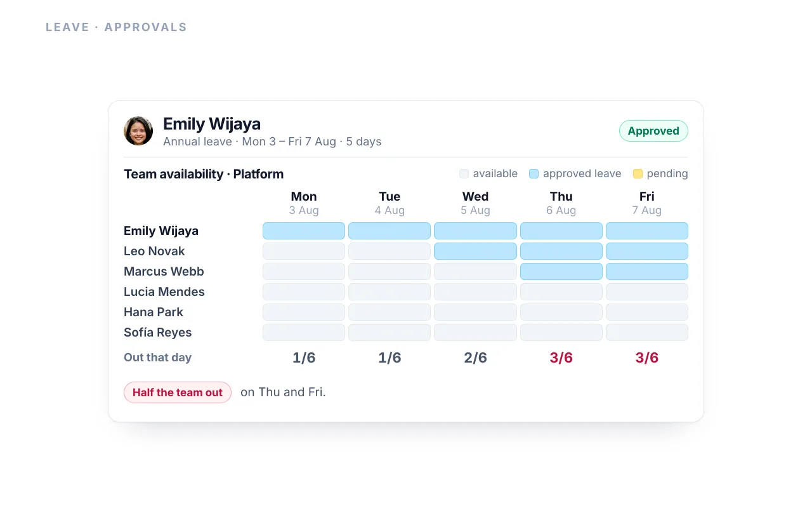The height and width of the screenshot is (508, 812).
Task: Click Emily Wijaya's Wednesday leave cell
Action: point(475,231)
